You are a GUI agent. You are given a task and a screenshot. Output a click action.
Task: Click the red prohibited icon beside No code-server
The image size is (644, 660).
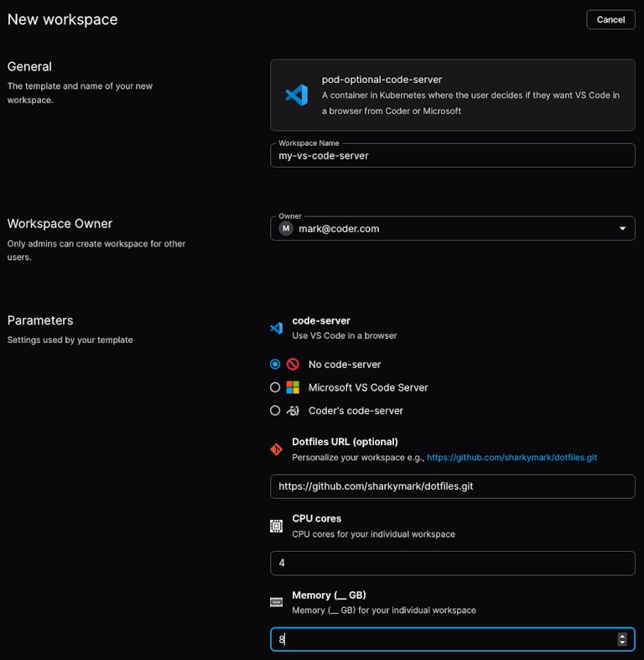(x=293, y=365)
